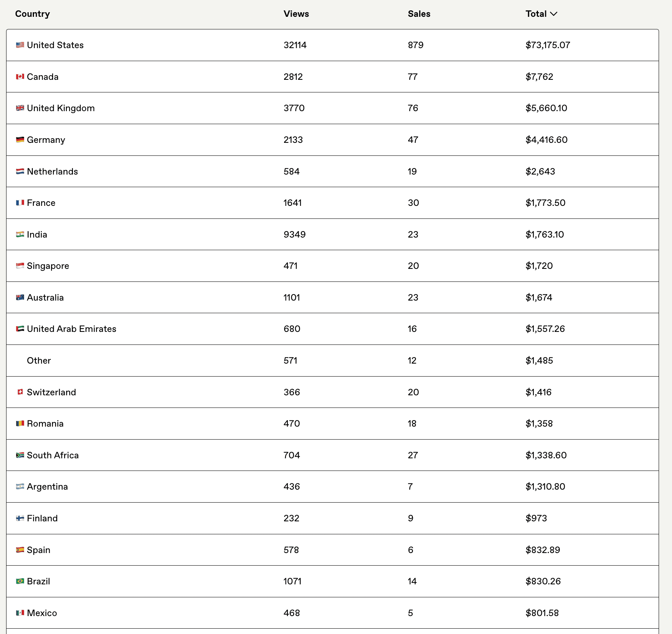Image resolution: width=672 pixels, height=634 pixels.
Task: Click the Germany flag icon
Action: click(x=20, y=140)
